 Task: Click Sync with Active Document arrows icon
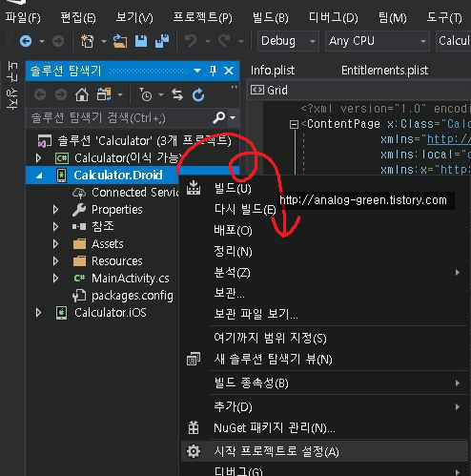[177, 94]
